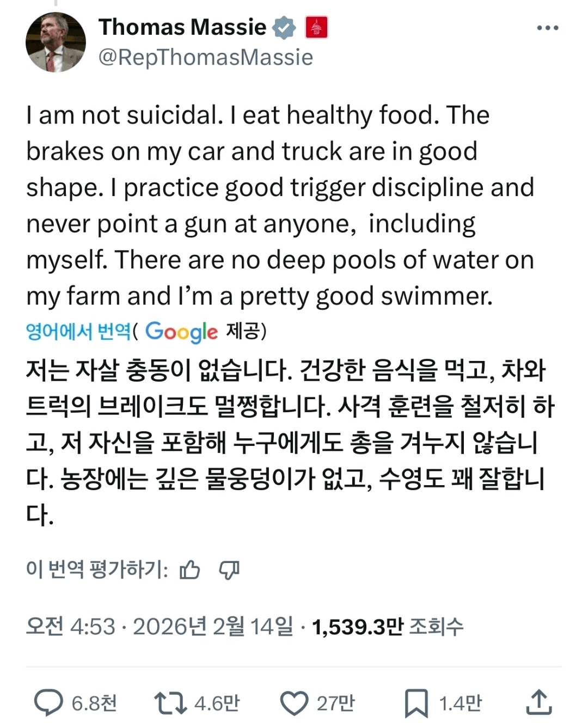Click the 4.6만 repost count
This screenshot has height=728, width=588.
tap(217, 703)
